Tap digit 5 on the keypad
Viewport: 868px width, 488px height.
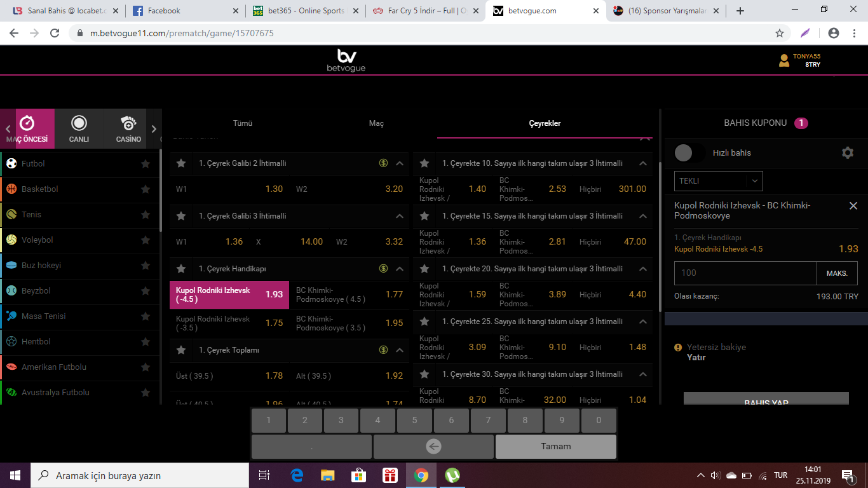(414, 421)
